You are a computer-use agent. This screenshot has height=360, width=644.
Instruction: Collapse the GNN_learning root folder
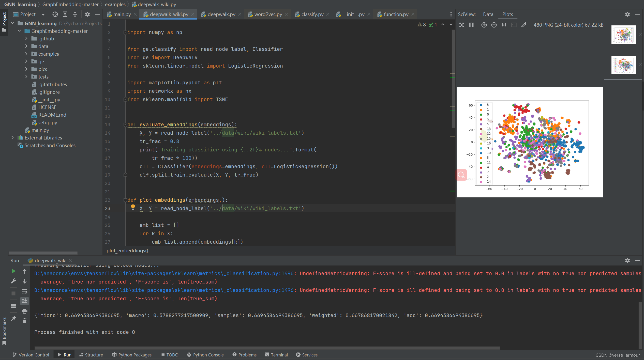pos(12,23)
